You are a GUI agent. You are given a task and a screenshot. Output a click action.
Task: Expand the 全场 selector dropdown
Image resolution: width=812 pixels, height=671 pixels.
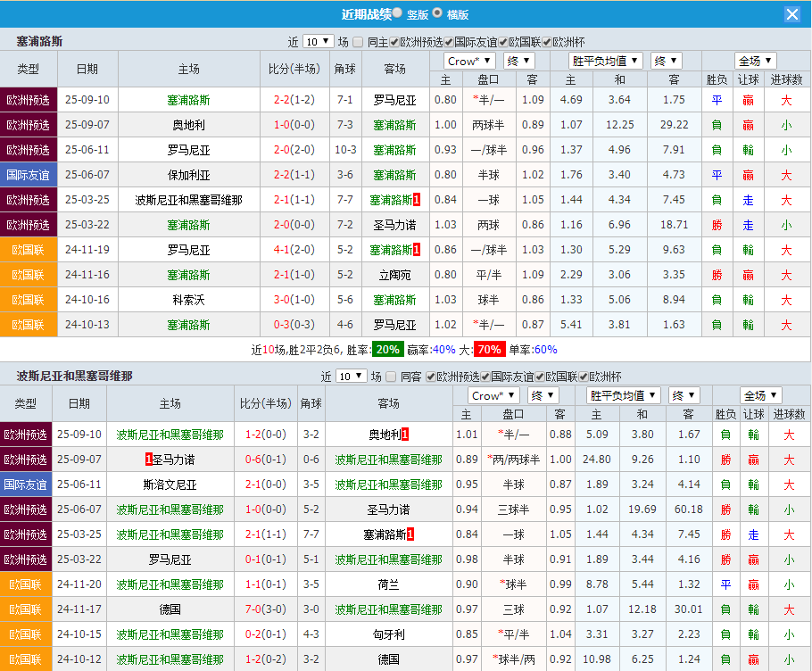tap(756, 60)
